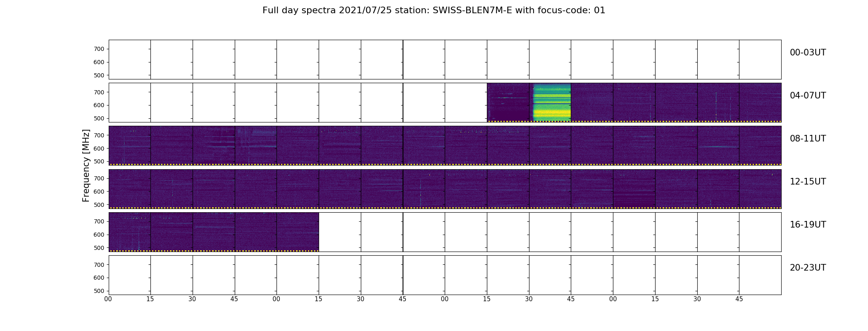Click the 600 tick label of the 08-11UT row
Screen dimensions: 868x331
[x=99, y=148]
